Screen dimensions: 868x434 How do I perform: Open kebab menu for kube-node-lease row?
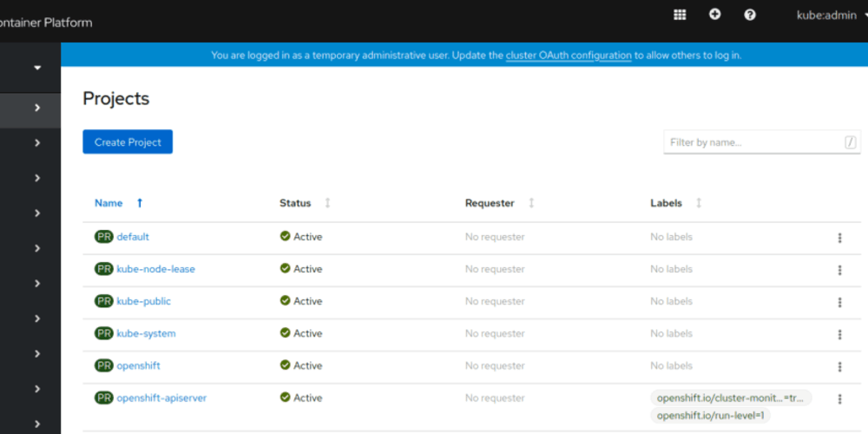click(839, 270)
